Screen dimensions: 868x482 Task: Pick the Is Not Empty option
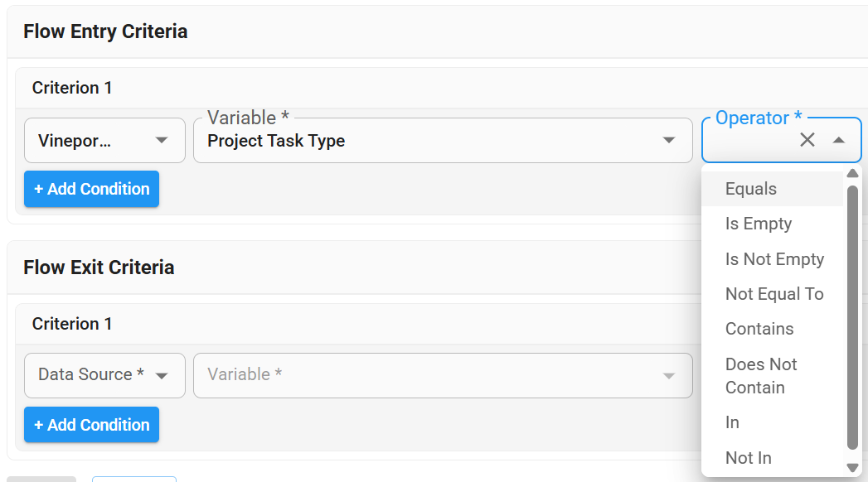click(x=774, y=259)
